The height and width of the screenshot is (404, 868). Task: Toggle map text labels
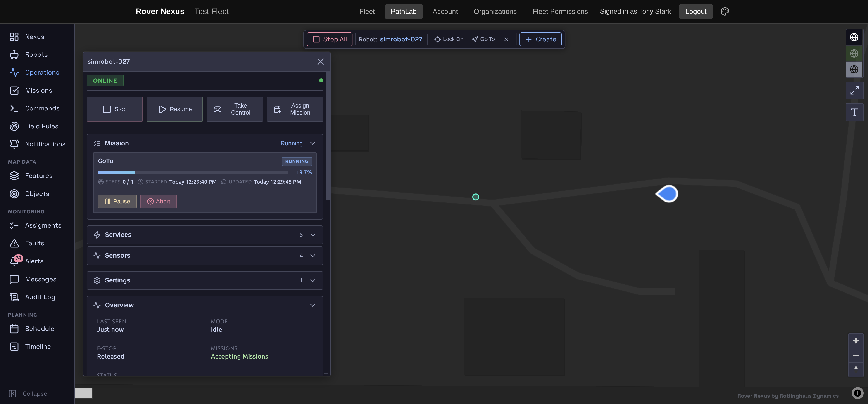coord(854,113)
